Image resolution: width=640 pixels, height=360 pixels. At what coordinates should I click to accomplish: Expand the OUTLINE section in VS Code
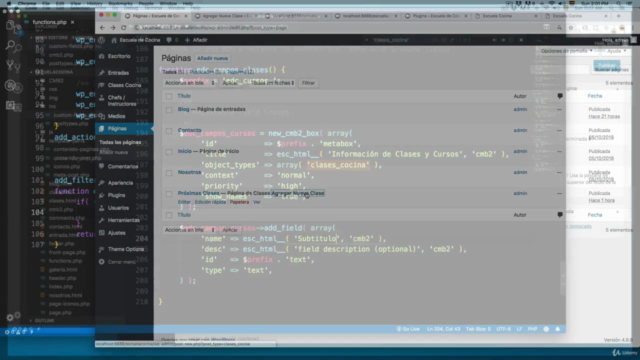click(x=43, y=321)
